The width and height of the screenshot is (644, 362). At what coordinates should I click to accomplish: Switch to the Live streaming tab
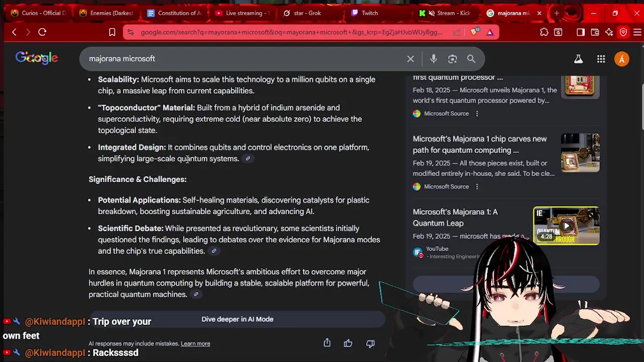243,13
